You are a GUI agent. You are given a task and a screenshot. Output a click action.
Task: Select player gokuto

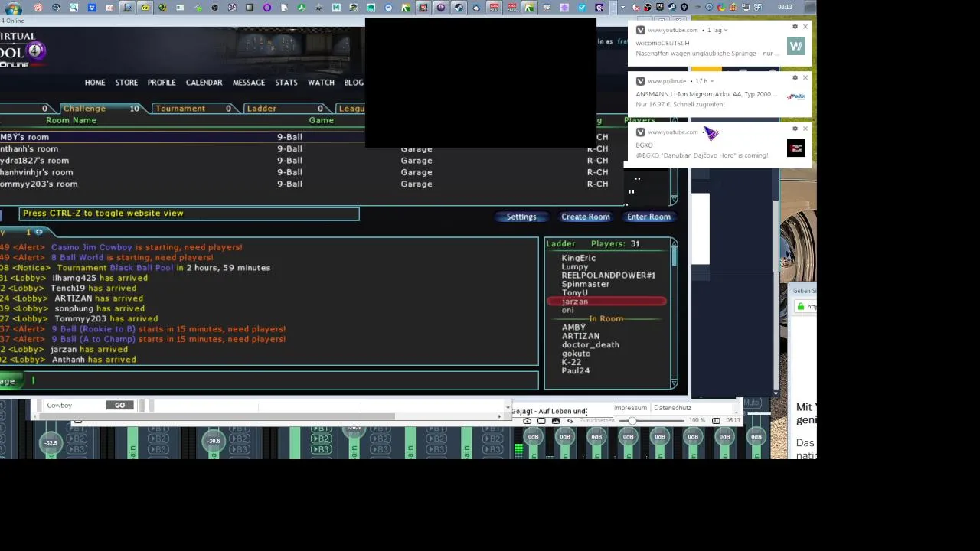[576, 354]
